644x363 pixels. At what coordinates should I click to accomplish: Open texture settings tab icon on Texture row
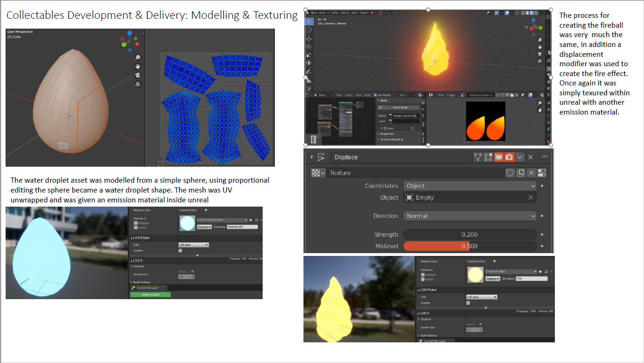[542, 173]
